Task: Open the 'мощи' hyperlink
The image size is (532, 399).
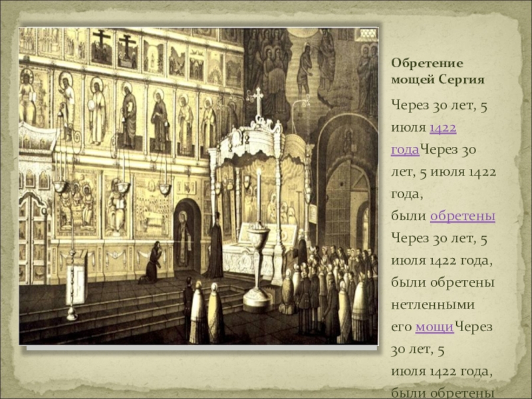Action: [434, 327]
